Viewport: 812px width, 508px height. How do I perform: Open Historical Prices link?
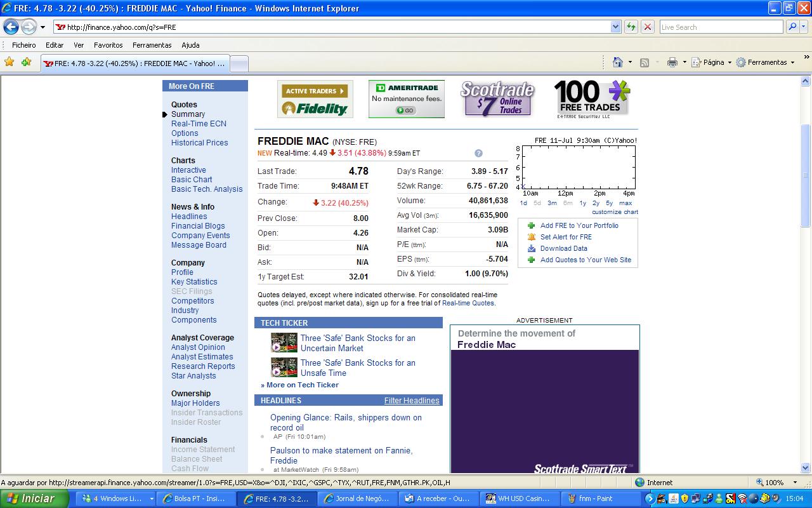199,143
